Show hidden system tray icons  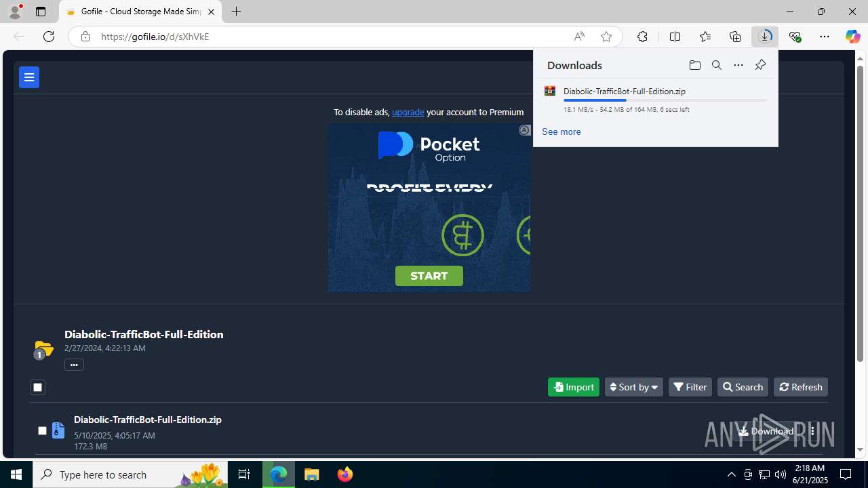tap(731, 474)
